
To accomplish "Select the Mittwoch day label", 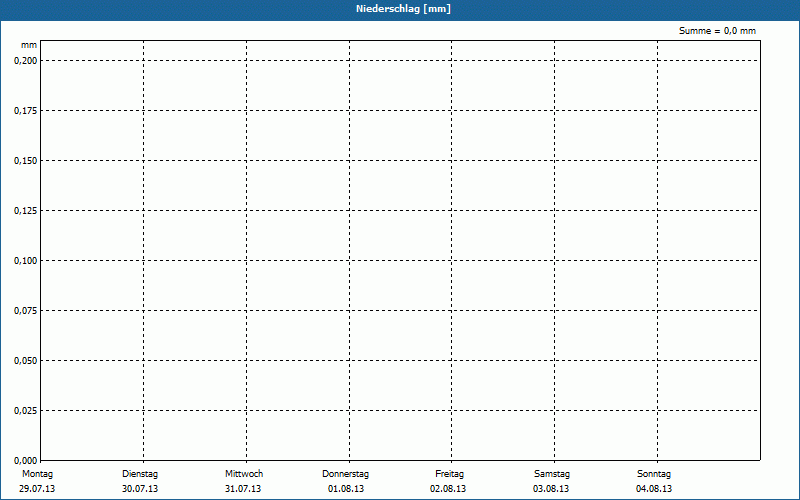I will [244, 474].
